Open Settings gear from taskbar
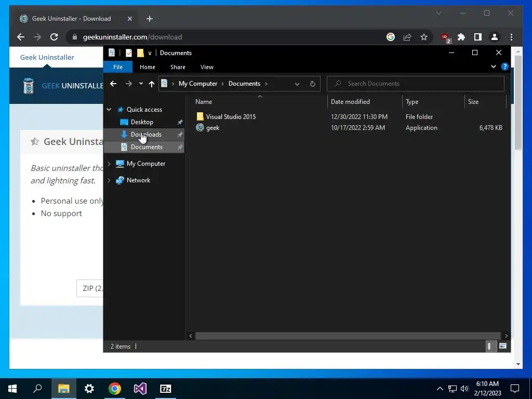The image size is (532, 399). [89, 389]
